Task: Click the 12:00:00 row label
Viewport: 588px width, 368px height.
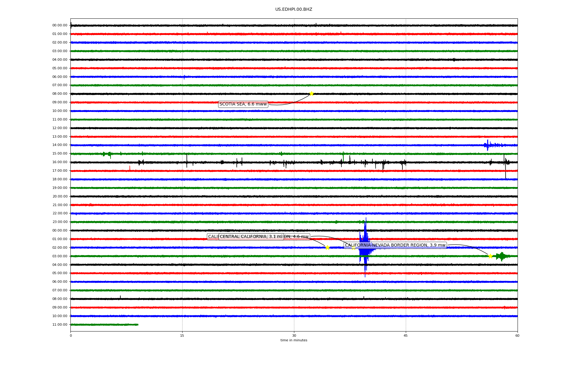Action: [60, 128]
